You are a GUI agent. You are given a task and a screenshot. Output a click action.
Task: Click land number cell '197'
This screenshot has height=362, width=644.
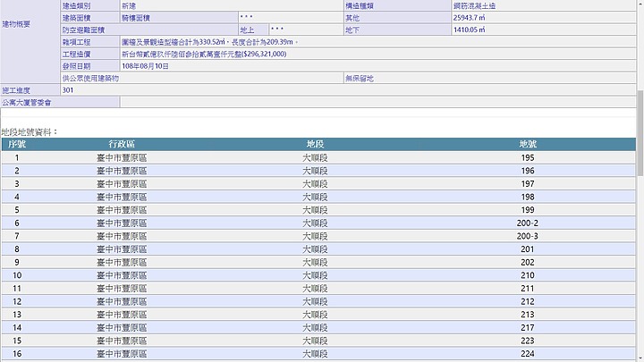coord(528,184)
